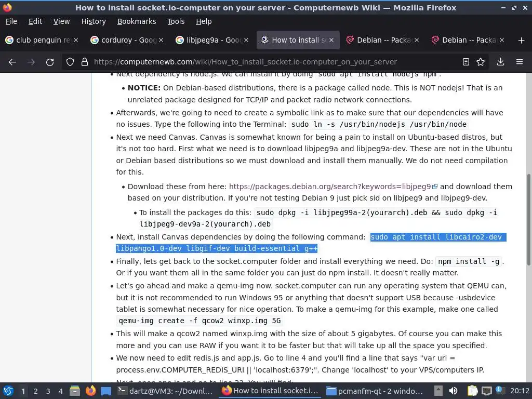Switch to the last Debian Package tab
The height and width of the screenshot is (399, 532).
pyautogui.click(x=467, y=40)
